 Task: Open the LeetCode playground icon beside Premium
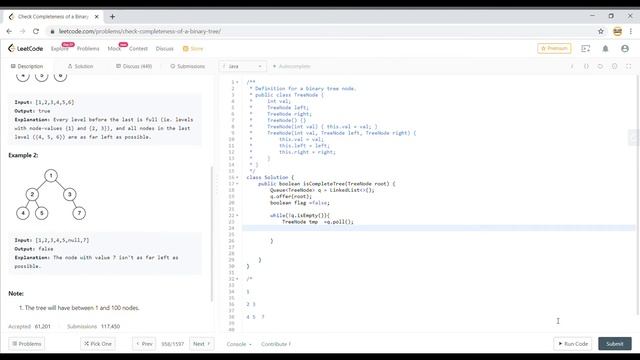[585, 49]
